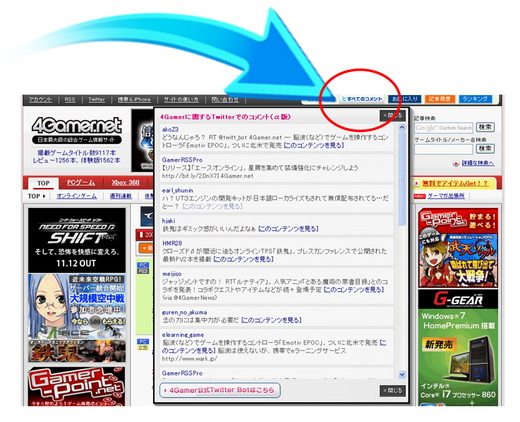
Task: Open the 4Gamer公式Twitter Botはこちら button
Action: tap(220, 390)
